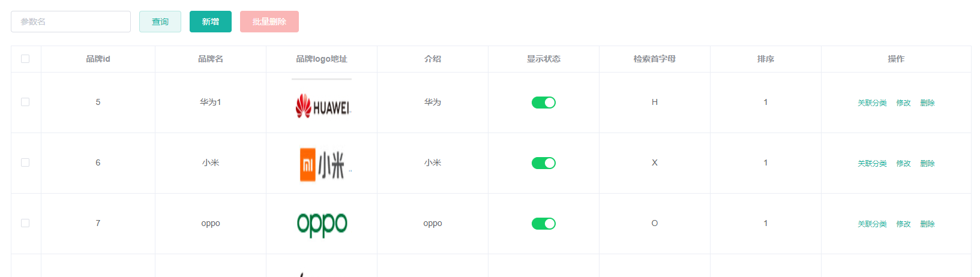Select the checkbox for brand id 5
The image size is (980, 277).
tap(25, 102)
